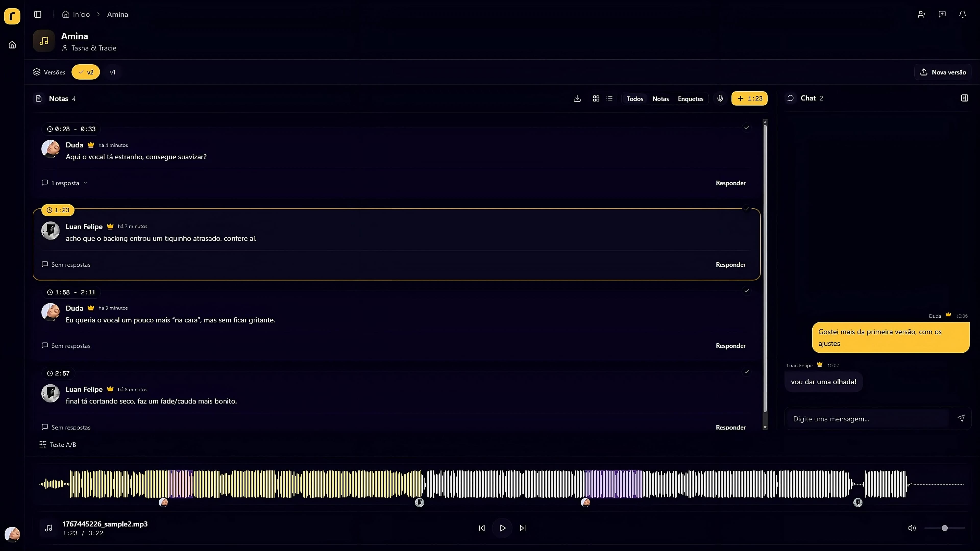Screen dimensions: 980x551
Task: Switch to version v1
Action: [113, 72]
